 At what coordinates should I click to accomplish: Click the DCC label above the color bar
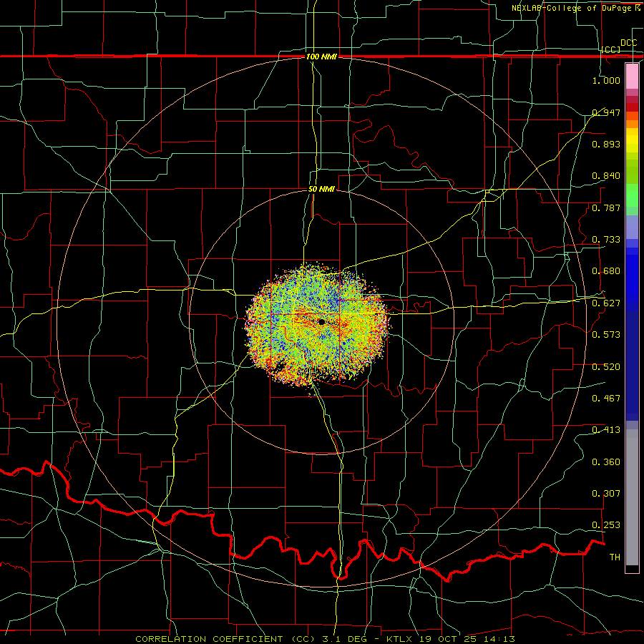628,43
